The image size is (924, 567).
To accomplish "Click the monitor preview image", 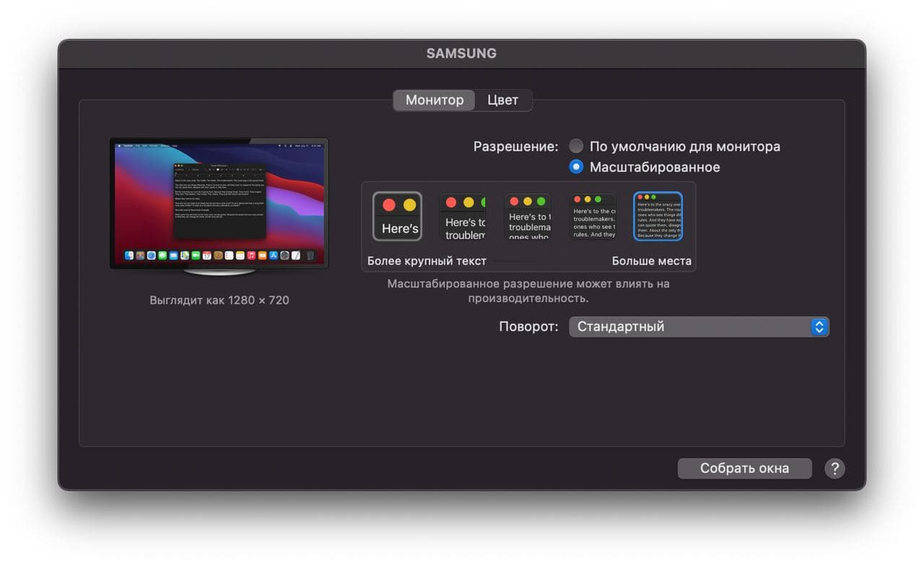I will tap(219, 207).
